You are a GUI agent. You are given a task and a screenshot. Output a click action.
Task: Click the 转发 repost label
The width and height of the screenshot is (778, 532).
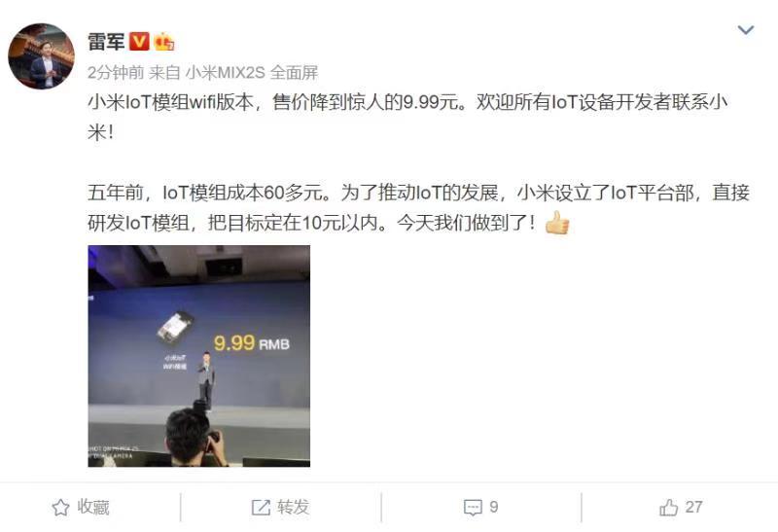293,507
